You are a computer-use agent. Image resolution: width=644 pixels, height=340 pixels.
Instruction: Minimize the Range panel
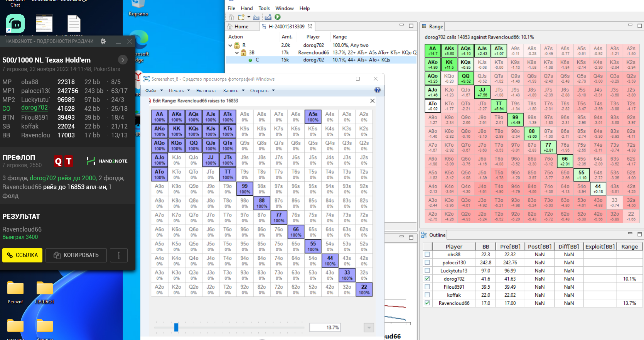click(630, 25)
